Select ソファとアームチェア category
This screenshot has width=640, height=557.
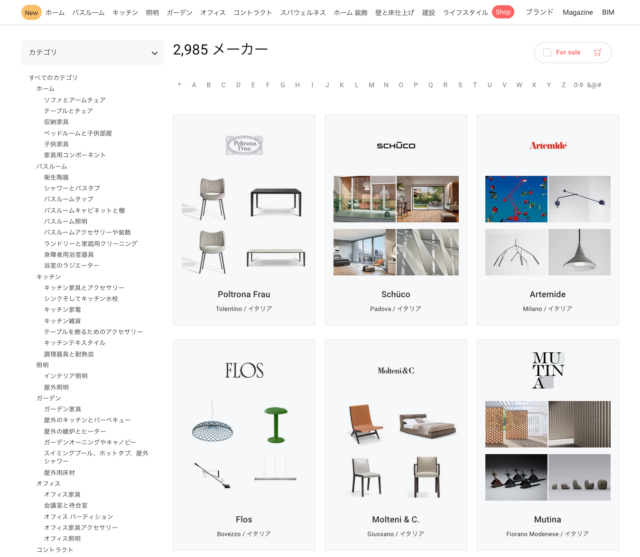click(x=75, y=100)
